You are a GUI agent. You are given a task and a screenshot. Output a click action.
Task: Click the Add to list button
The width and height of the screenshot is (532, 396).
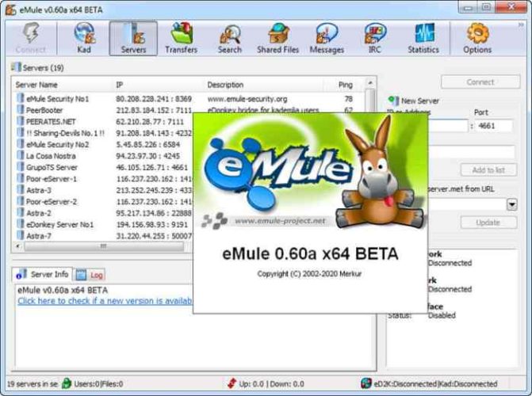pyautogui.click(x=488, y=169)
